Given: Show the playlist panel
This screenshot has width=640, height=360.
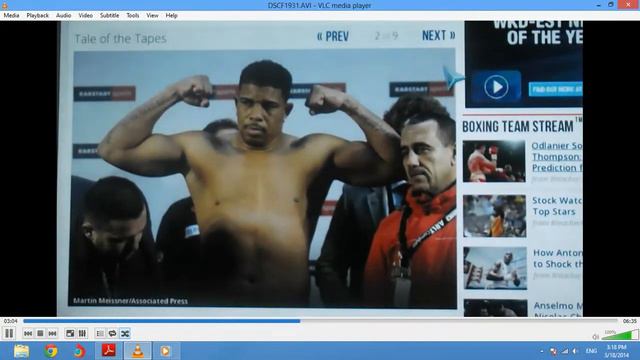Looking at the screenshot, I should (x=100, y=333).
